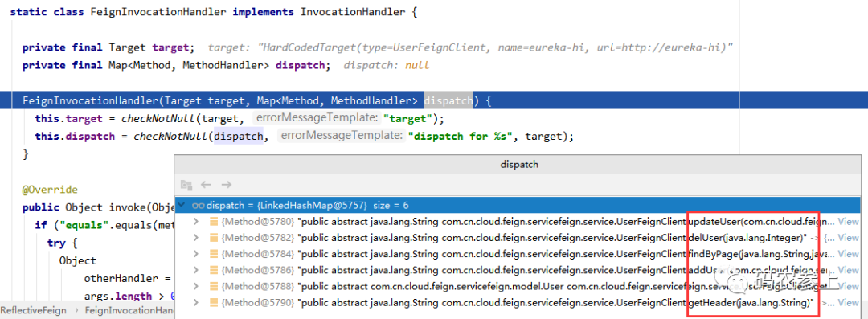Click "otherHandler" variable in code

point(121,278)
